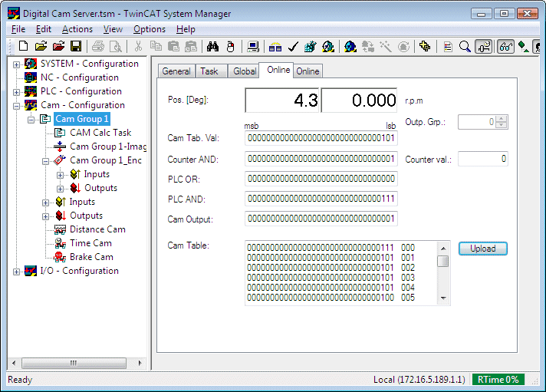
Task: Collapse the Cam Group 1_Enc node
Action: (45, 161)
